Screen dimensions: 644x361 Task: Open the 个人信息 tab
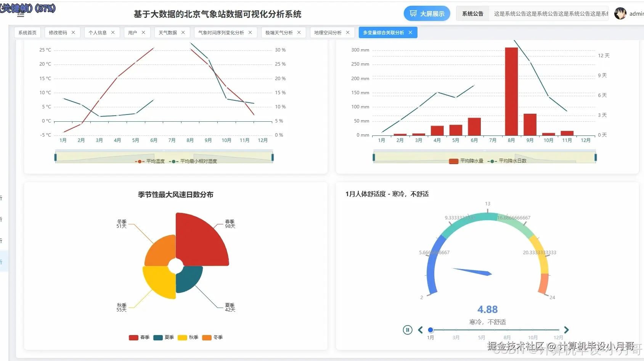(98, 32)
